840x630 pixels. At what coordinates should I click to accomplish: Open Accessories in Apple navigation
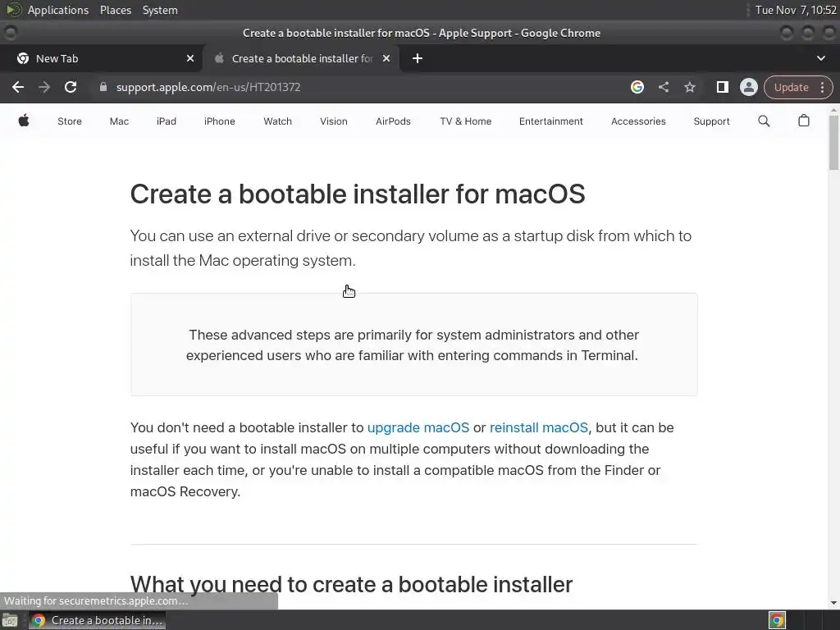638,121
